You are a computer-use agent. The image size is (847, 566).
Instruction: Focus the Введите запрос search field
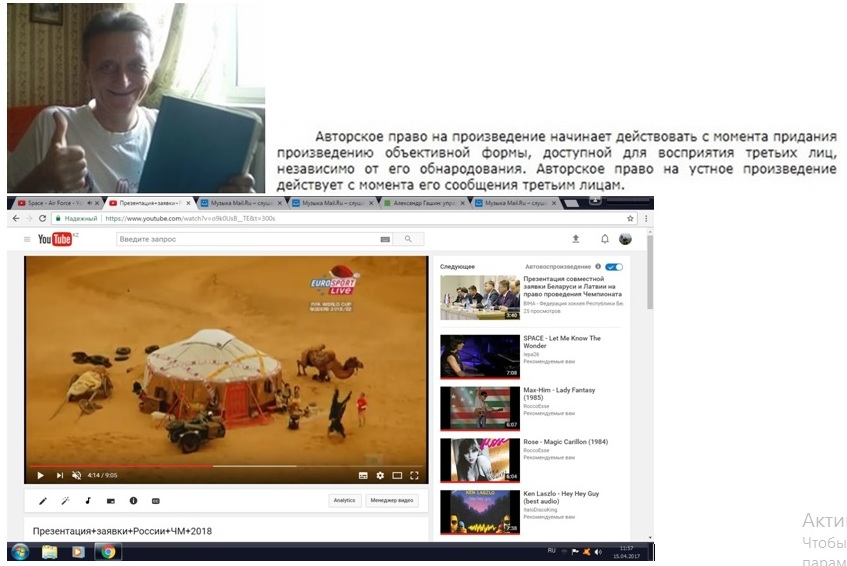[x=248, y=239]
